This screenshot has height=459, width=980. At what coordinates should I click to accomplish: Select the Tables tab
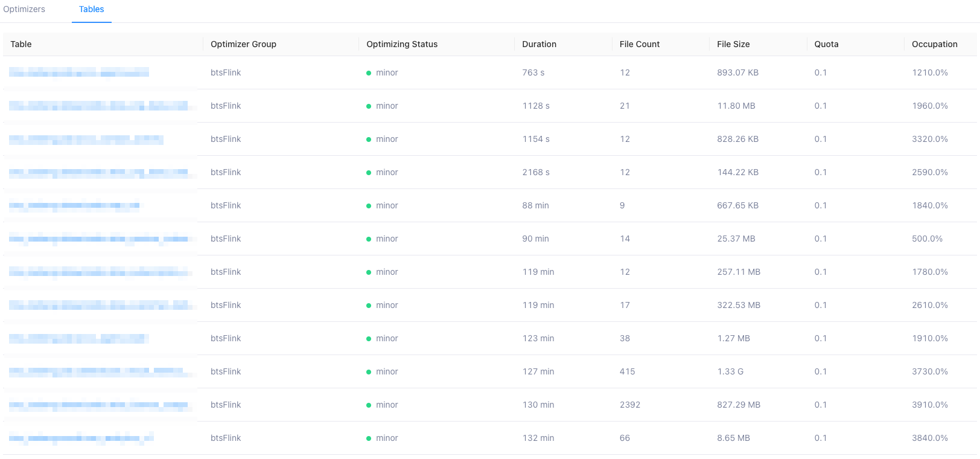92,9
